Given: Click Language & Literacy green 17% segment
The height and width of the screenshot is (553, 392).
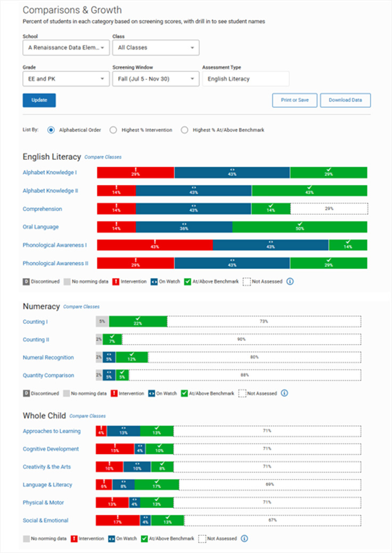Looking at the screenshot, I should point(157,485).
